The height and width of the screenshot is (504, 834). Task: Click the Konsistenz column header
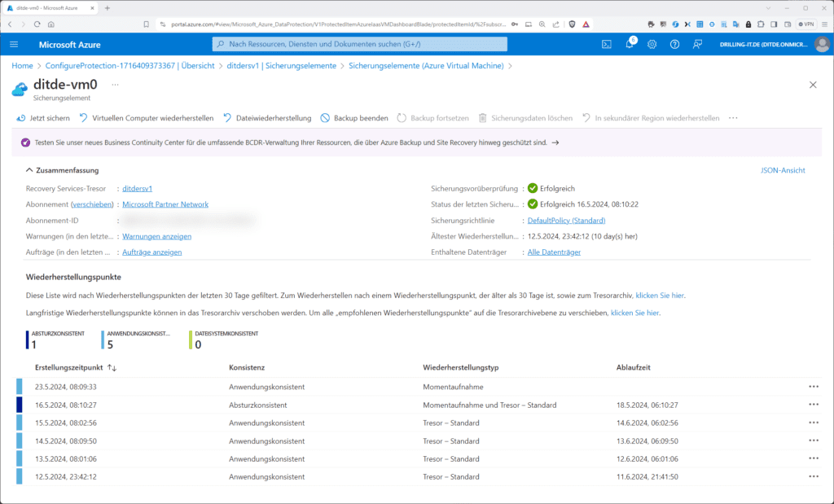(x=247, y=367)
